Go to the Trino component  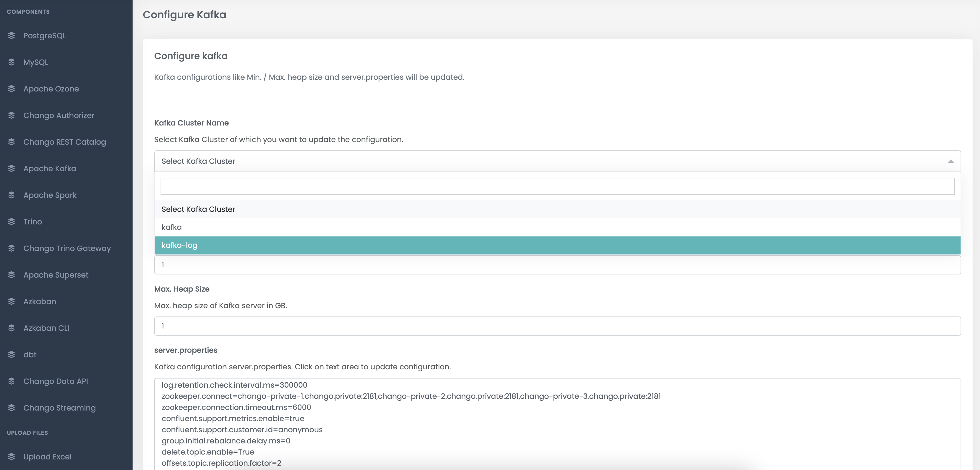(32, 222)
